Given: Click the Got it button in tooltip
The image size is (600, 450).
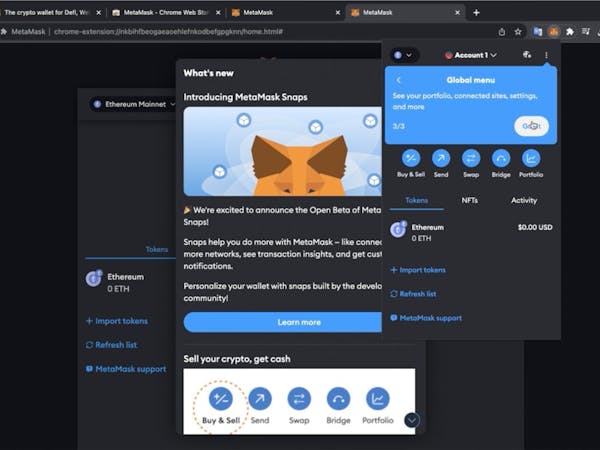Looking at the screenshot, I should (531, 126).
